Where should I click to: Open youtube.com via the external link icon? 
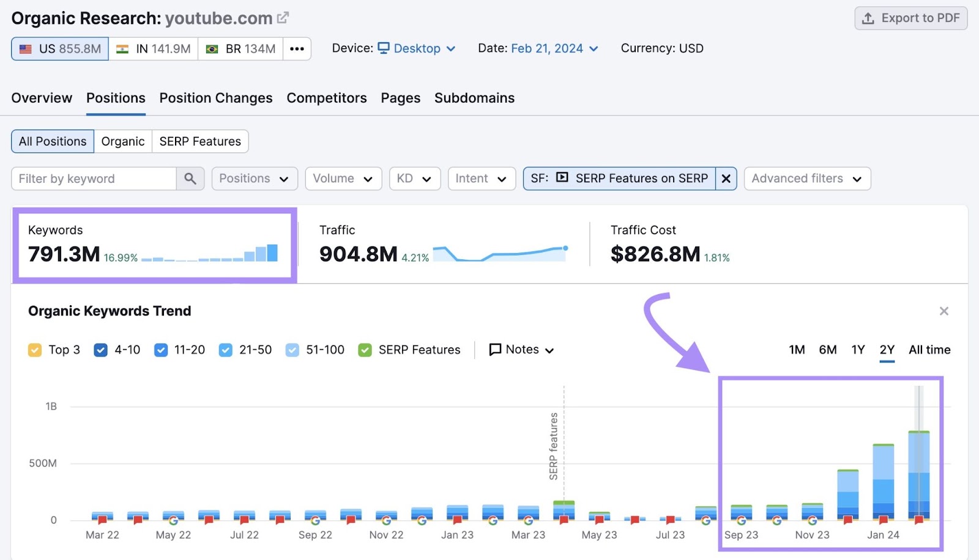(x=282, y=18)
